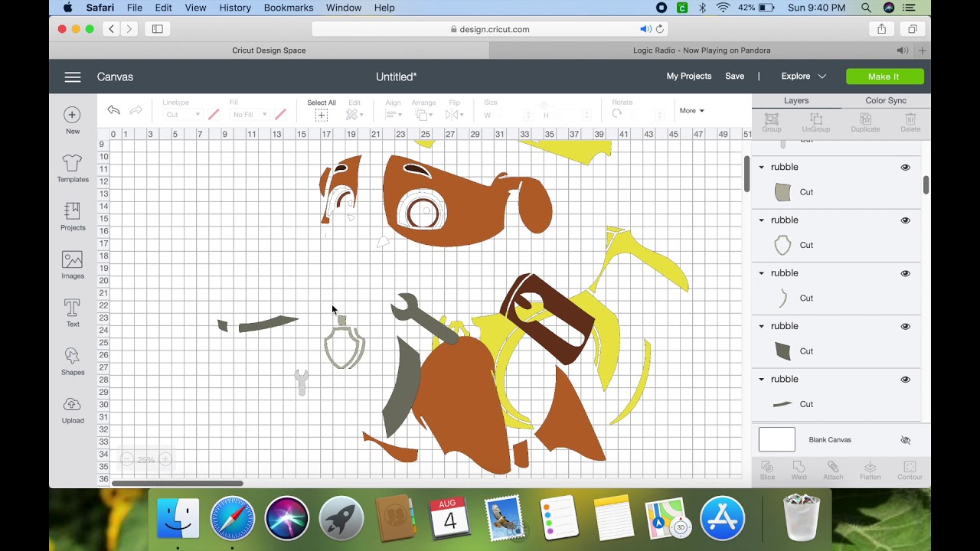Open the Bookmarks menu

tap(289, 8)
